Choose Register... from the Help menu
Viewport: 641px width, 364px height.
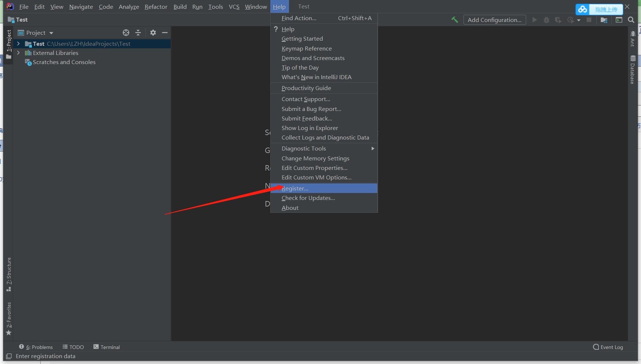click(x=324, y=188)
